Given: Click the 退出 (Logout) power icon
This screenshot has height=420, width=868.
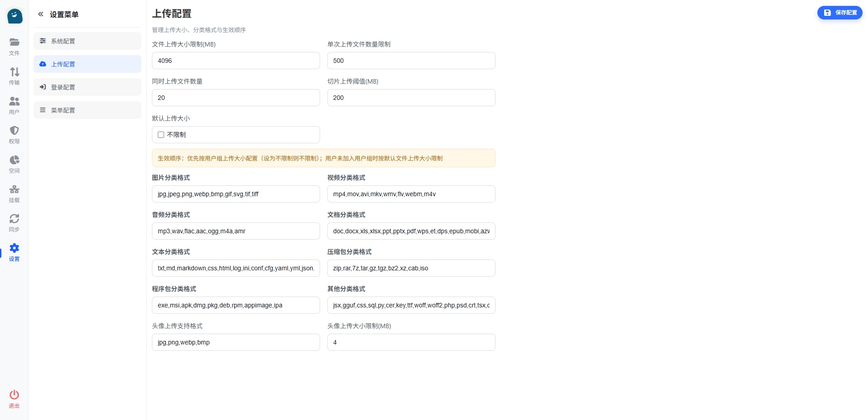Looking at the screenshot, I should coord(14,399).
